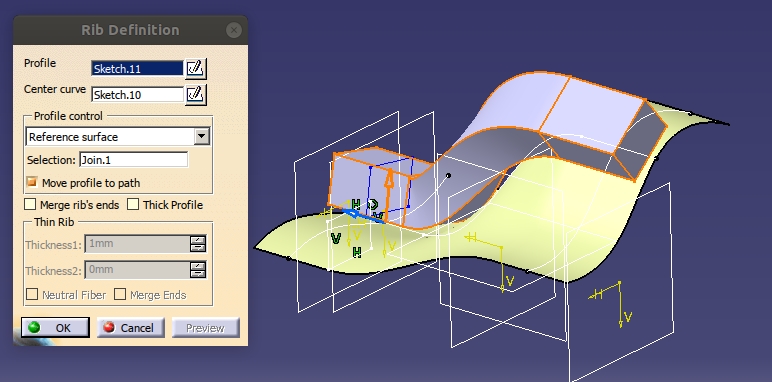Image resolution: width=772 pixels, height=382 pixels.
Task: Click the orange direction arrow on rib
Action: click(389, 190)
